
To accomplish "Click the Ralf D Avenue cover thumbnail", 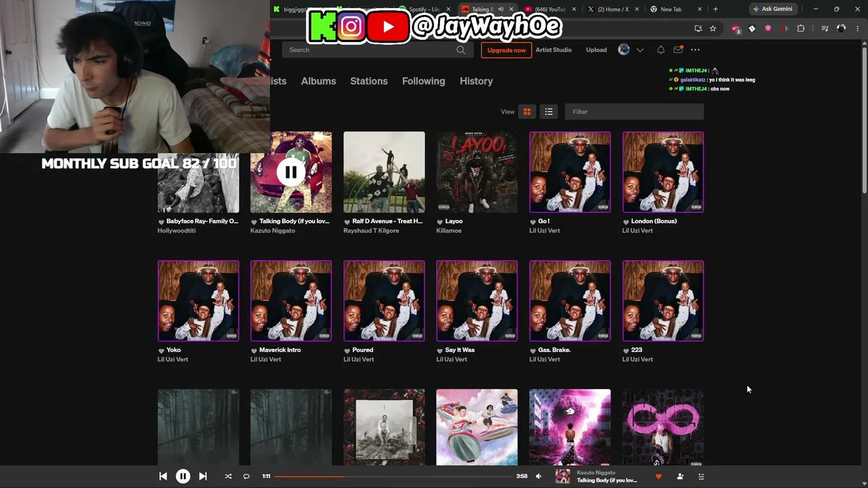I will click(384, 172).
